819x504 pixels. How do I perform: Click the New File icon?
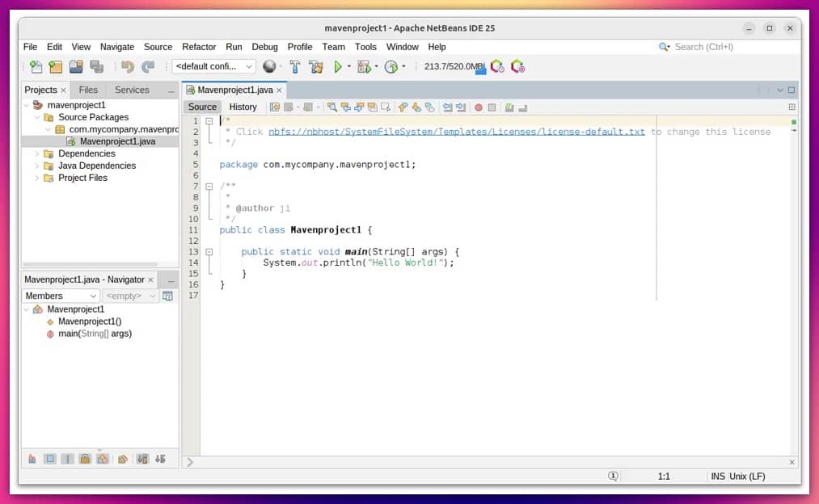pos(36,67)
